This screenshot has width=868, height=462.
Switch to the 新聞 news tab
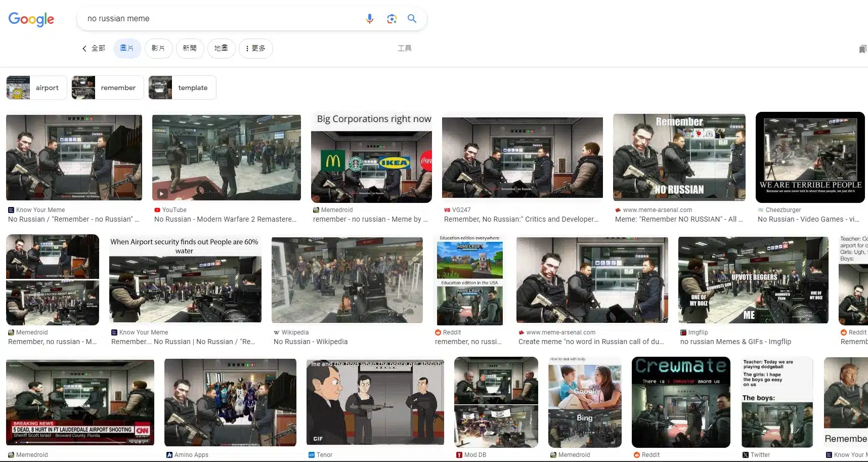[x=190, y=49]
